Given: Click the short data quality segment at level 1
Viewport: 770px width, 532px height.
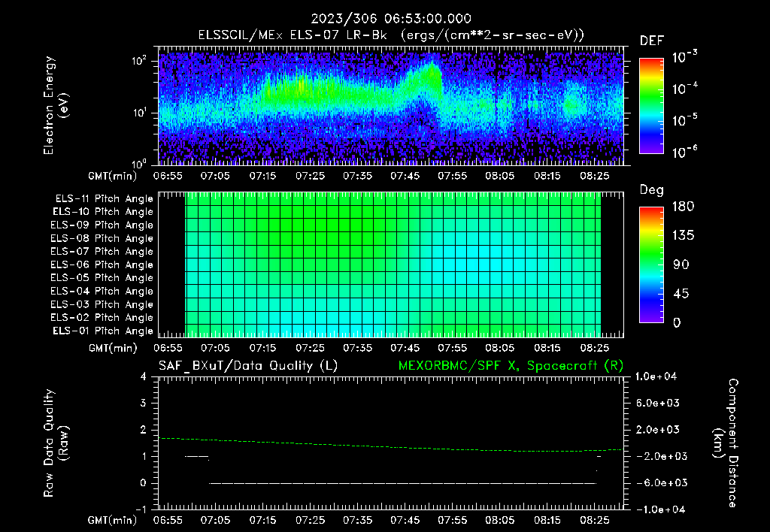Looking at the screenshot, I should click(x=196, y=456).
